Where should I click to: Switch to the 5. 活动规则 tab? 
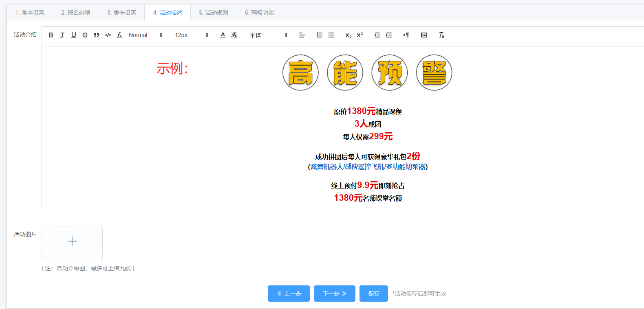[213, 13]
